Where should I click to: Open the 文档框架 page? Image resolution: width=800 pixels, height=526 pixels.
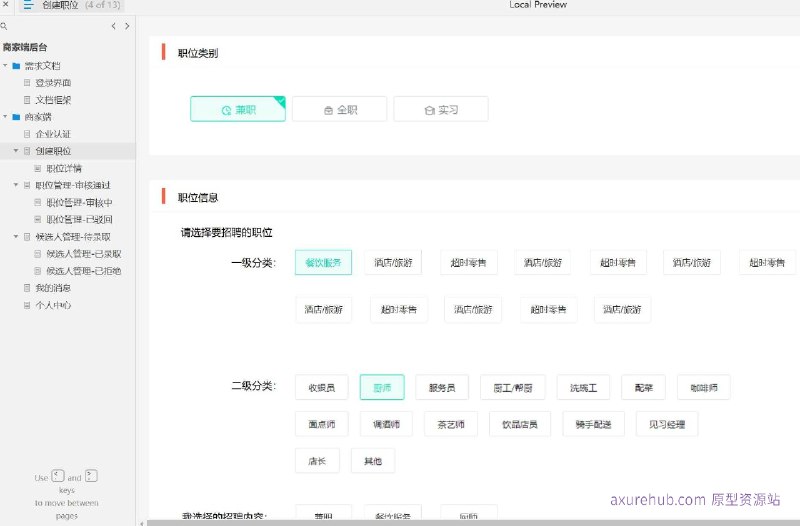(x=53, y=100)
